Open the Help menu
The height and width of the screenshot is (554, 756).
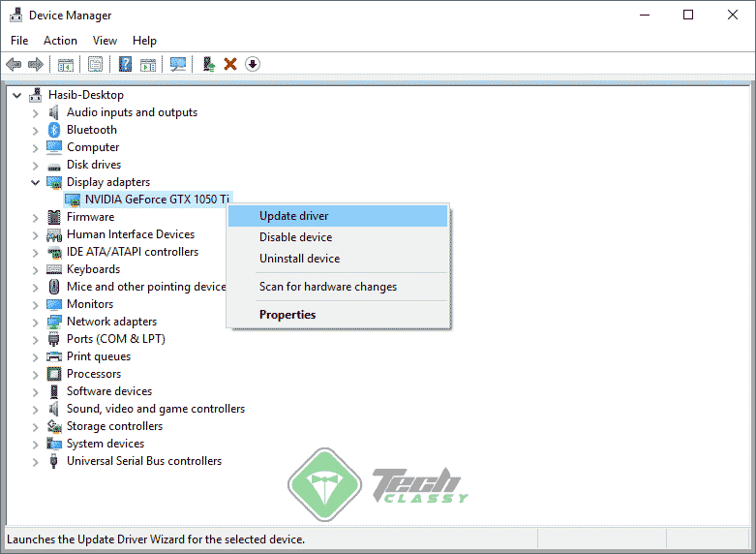click(144, 41)
